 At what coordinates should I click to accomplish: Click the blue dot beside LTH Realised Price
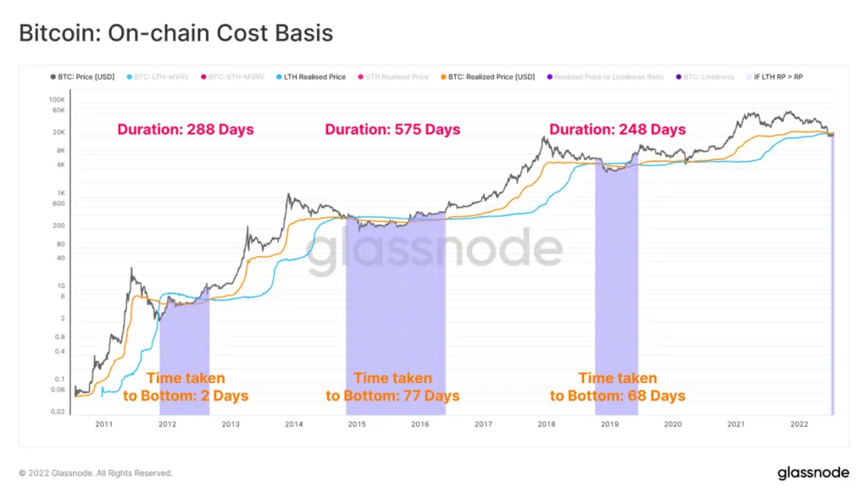(279, 77)
